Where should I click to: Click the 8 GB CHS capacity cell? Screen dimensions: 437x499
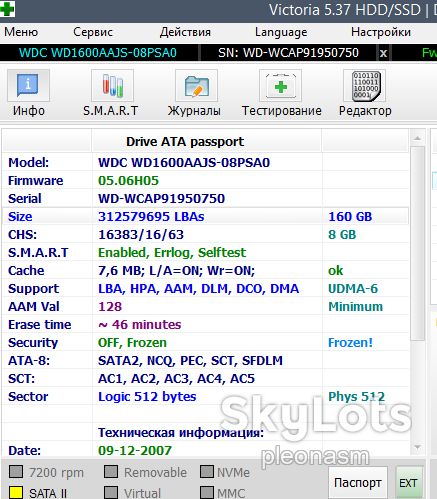point(342,235)
